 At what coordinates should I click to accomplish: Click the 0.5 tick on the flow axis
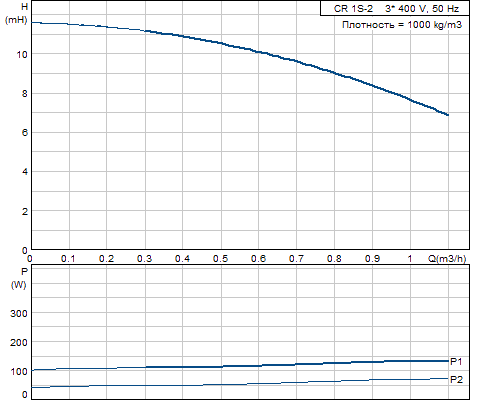pyautogui.click(x=220, y=259)
